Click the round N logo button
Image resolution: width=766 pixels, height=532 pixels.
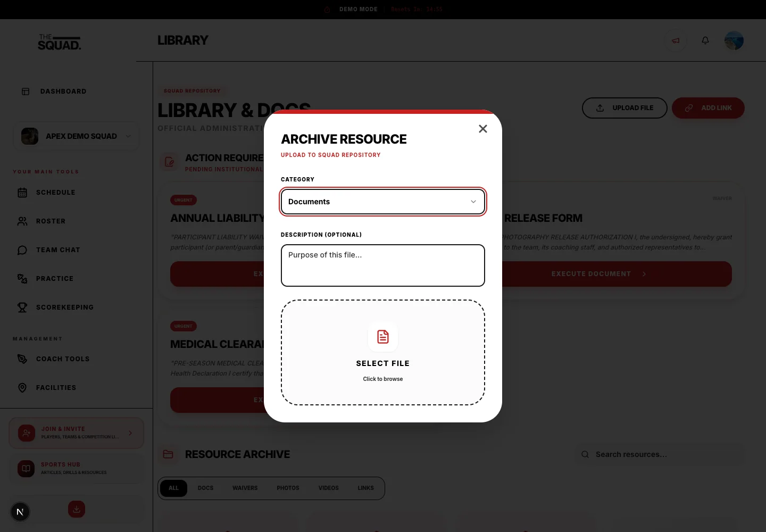[x=20, y=512]
